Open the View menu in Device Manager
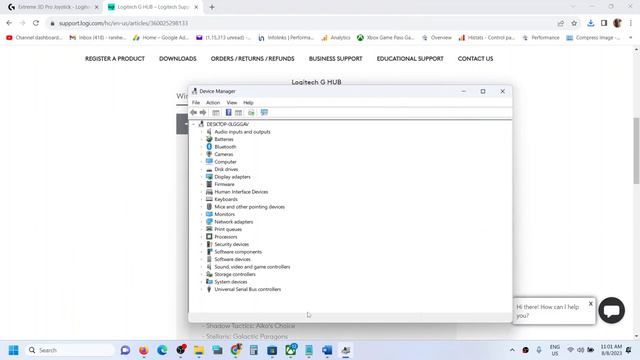Viewport: 640px width, 360px height. 231,103
